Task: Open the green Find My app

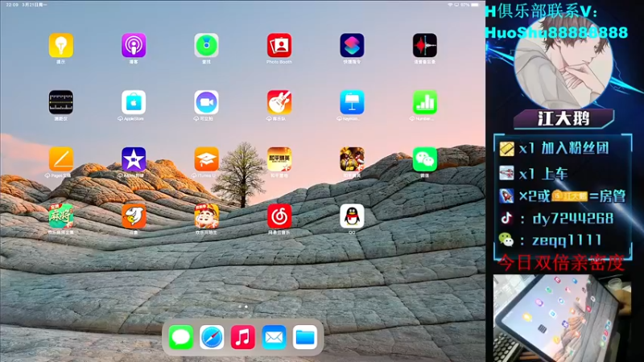Action: [206, 45]
